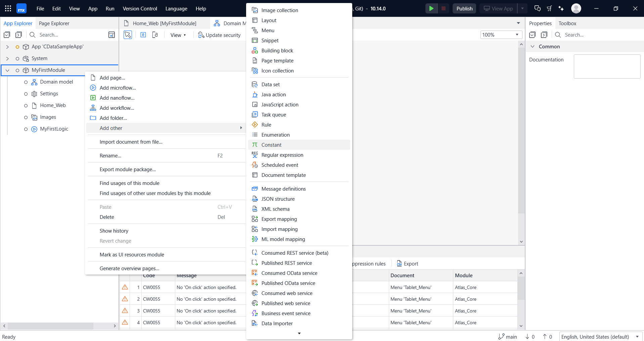Open the Version Control menu

140,9
